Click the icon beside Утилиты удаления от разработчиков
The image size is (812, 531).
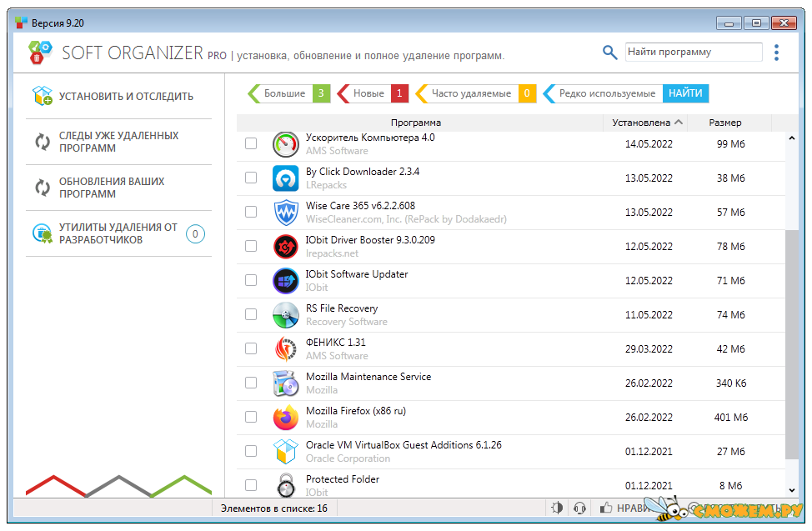coord(42,233)
